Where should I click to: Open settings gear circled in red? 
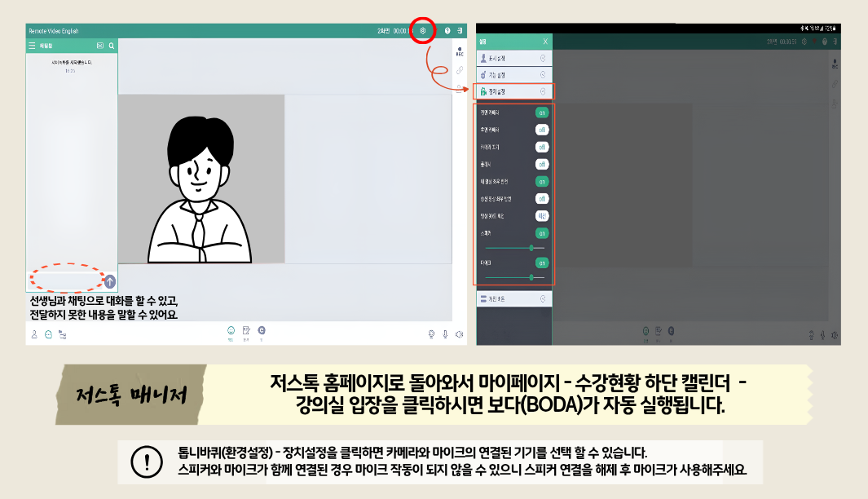422,30
